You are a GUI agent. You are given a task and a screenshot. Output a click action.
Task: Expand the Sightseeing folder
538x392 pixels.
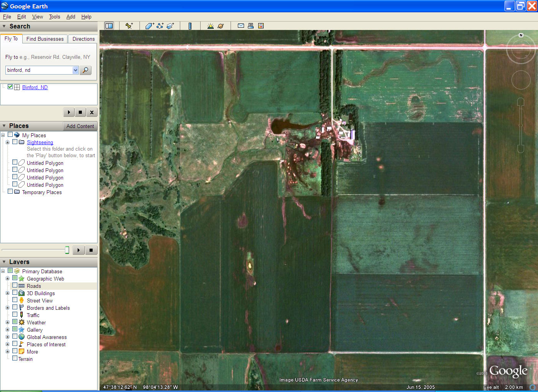(7, 142)
